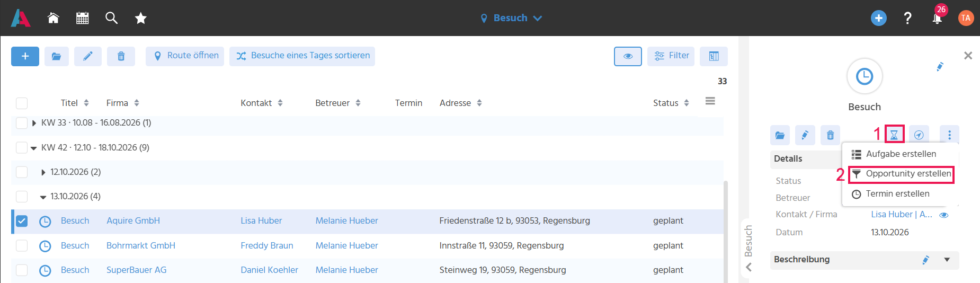Select Opportunity erstellen menu entry
The image size is (980, 283).
pyautogui.click(x=901, y=174)
